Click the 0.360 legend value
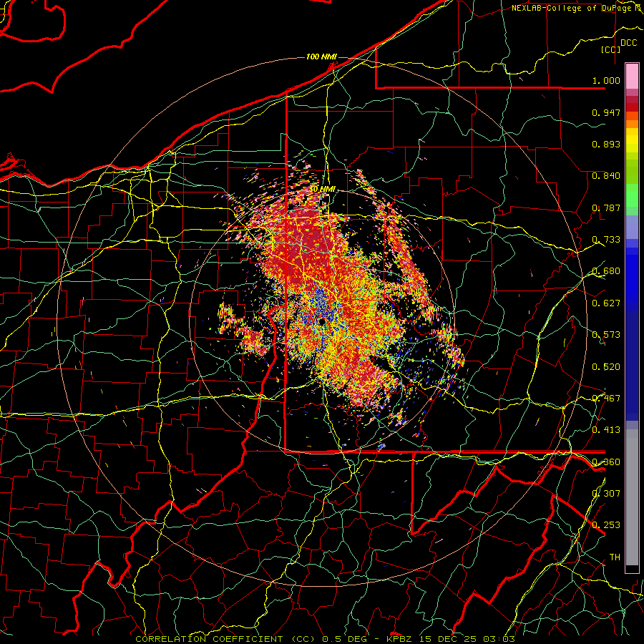 [606, 462]
